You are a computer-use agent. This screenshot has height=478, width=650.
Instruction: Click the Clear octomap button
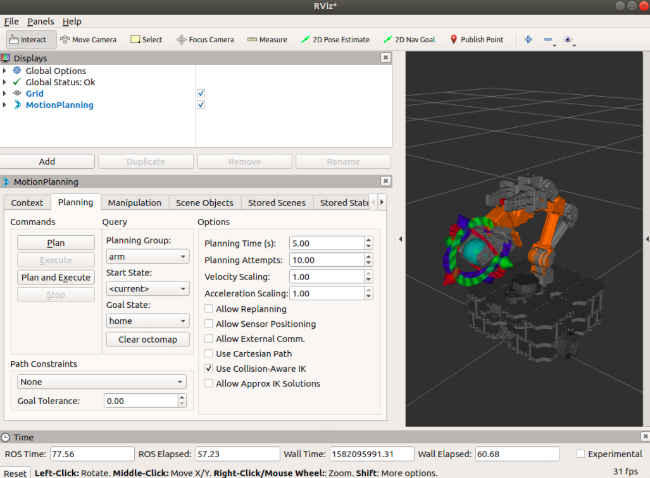(x=148, y=339)
